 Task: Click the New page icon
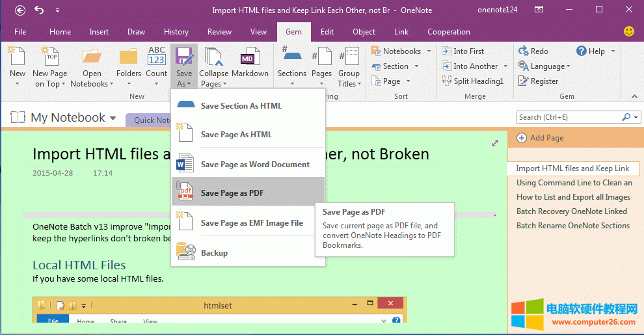[x=18, y=56]
